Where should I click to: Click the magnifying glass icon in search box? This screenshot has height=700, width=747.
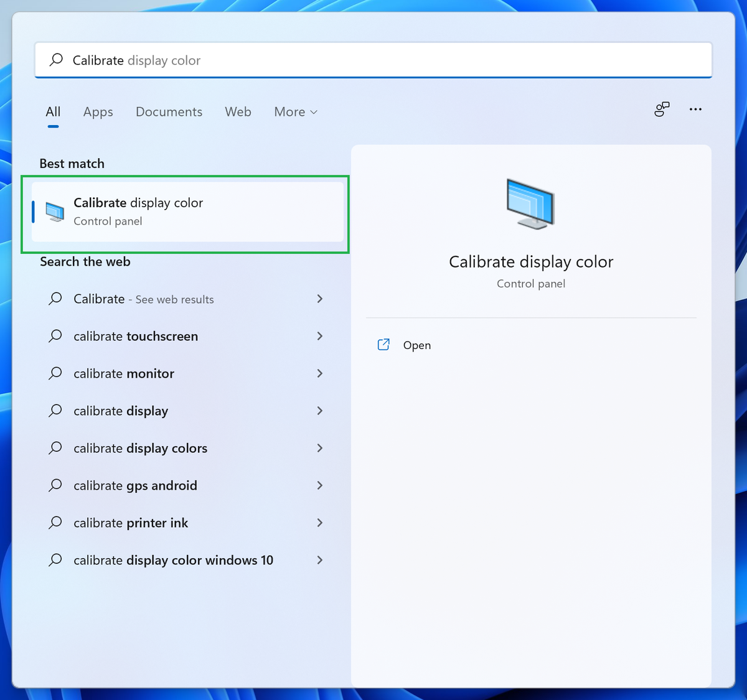(56, 60)
